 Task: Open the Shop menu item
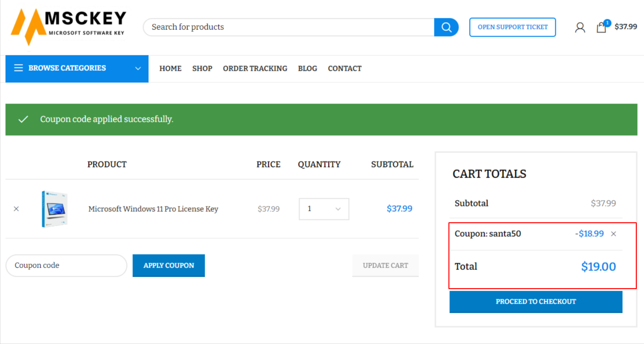(202, 68)
